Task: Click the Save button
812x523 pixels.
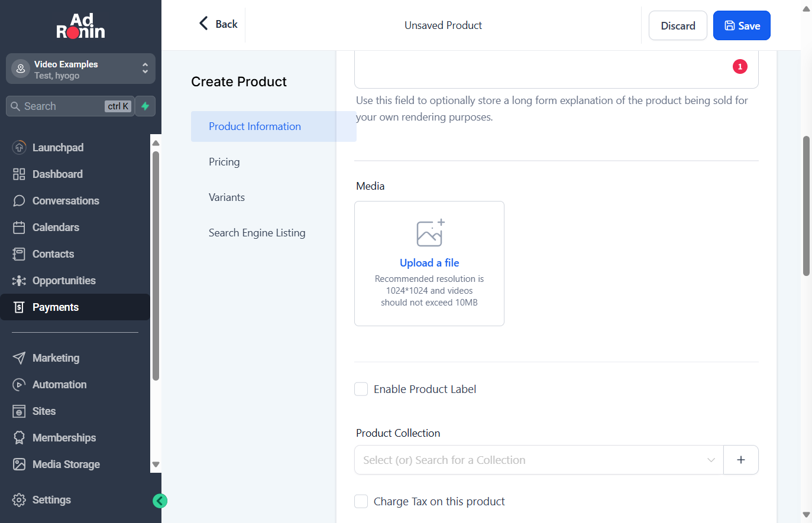Action: coord(742,25)
